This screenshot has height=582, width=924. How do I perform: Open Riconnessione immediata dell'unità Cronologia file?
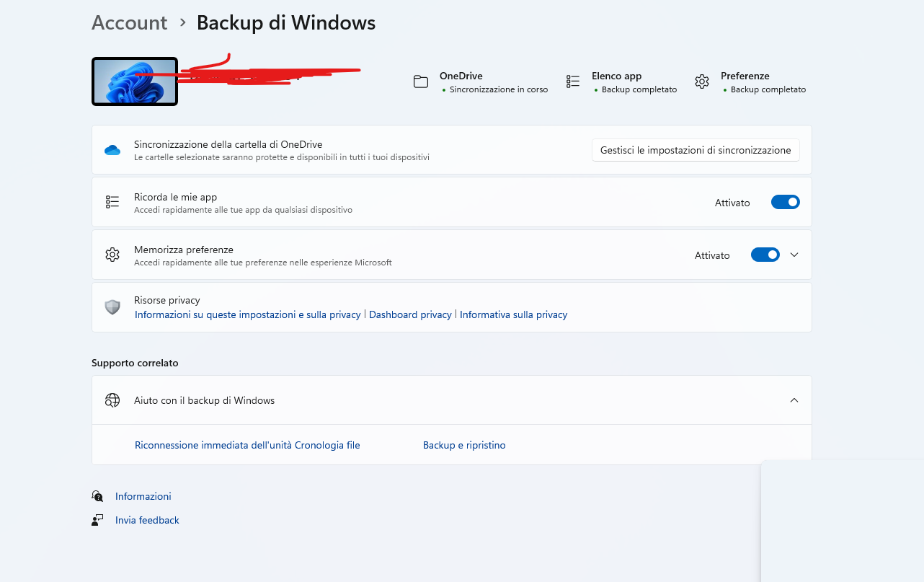coord(247,445)
